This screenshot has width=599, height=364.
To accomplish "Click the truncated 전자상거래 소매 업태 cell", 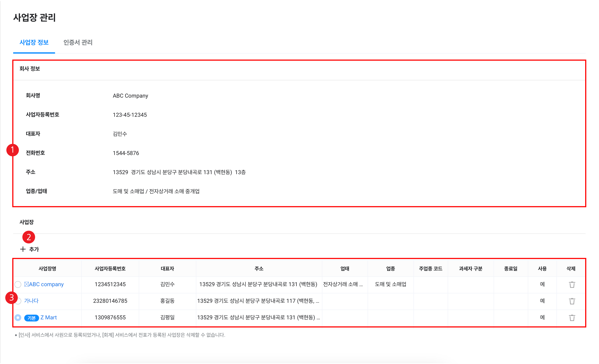I will pos(343,284).
